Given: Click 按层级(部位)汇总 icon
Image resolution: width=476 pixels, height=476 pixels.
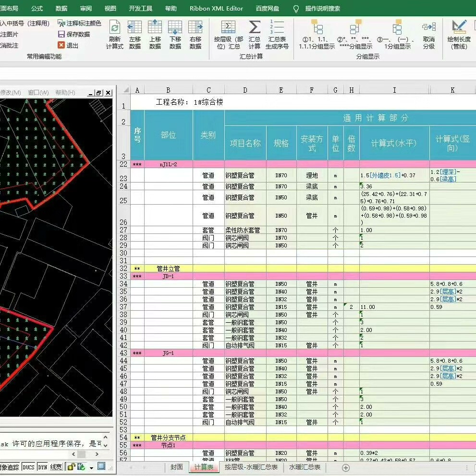Looking at the screenshot, I should tap(228, 28).
